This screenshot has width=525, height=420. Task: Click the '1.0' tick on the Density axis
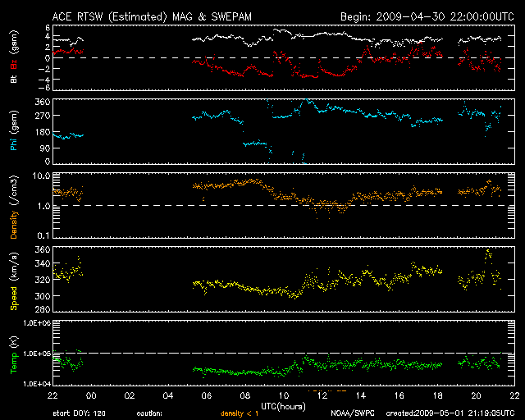click(43, 206)
